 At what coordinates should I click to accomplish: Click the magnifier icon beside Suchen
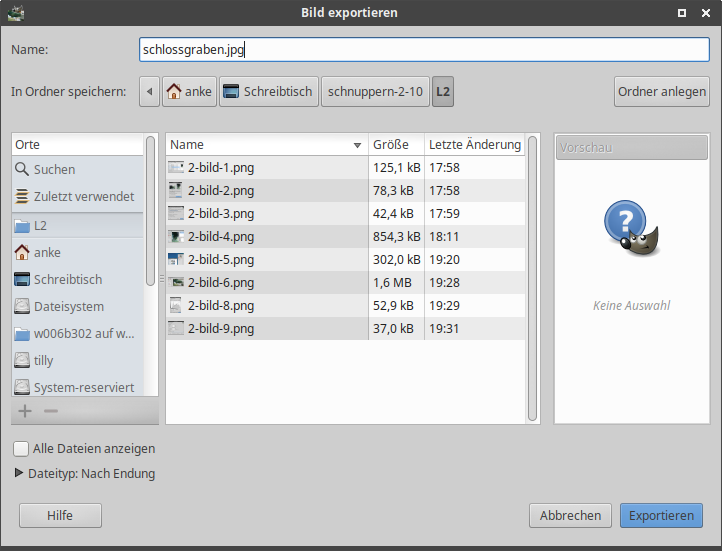coord(22,169)
